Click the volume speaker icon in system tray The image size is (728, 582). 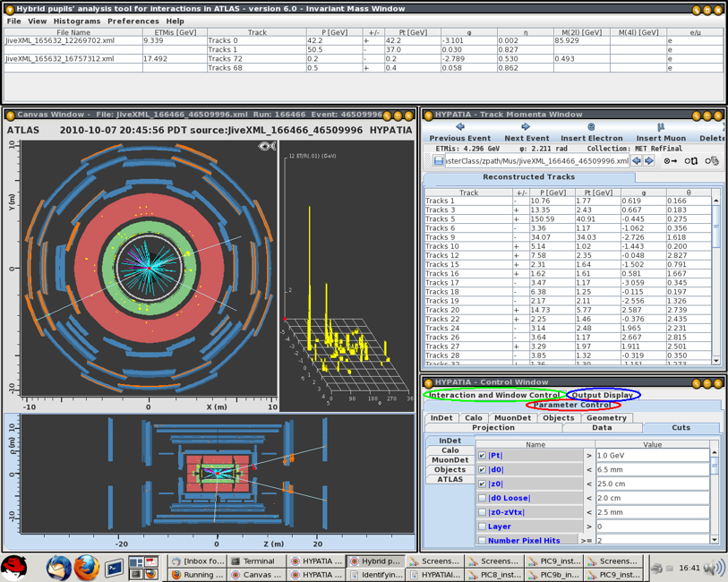[x=714, y=568]
